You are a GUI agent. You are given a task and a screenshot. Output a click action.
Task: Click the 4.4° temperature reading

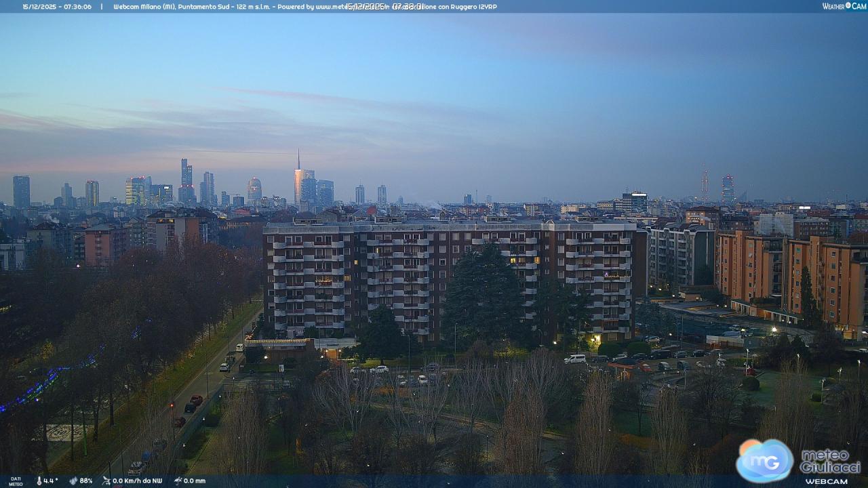(51, 481)
